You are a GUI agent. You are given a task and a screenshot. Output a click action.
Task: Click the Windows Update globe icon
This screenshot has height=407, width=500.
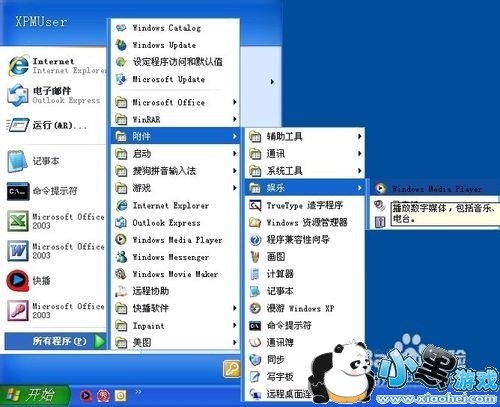(121, 45)
